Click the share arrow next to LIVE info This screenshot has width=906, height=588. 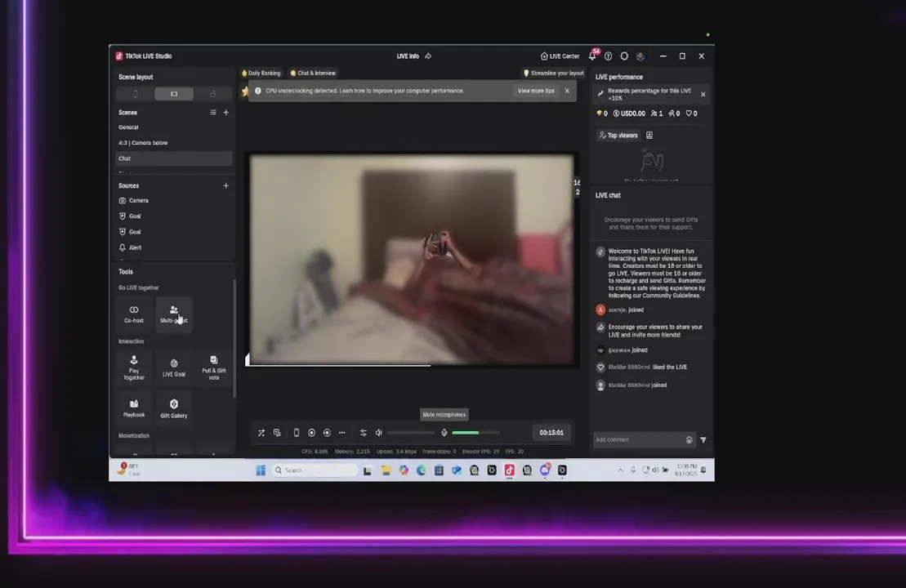[x=428, y=56]
